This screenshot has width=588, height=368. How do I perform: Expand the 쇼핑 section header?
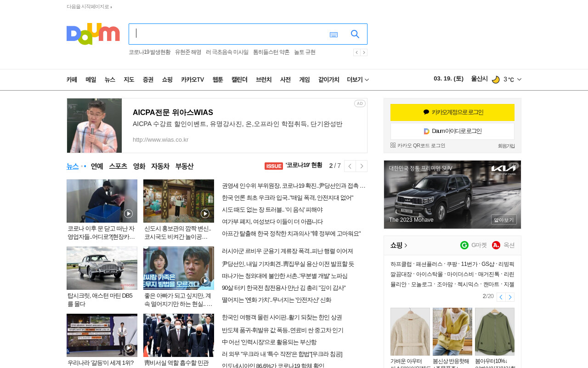point(399,245)
